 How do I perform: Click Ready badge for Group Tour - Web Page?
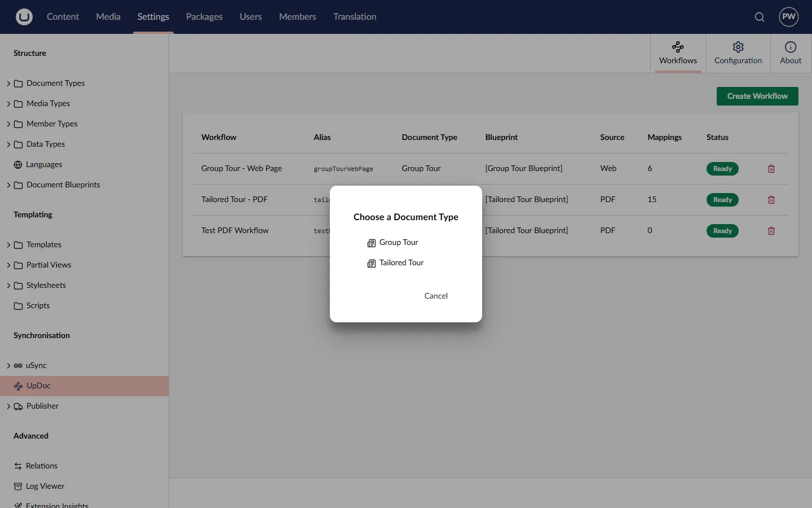pyautogui.click(x=722, y=169)
